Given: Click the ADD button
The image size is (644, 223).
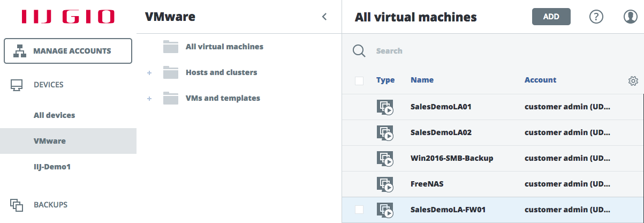Looking at the screenshot, I should click(x=551, y=17).
